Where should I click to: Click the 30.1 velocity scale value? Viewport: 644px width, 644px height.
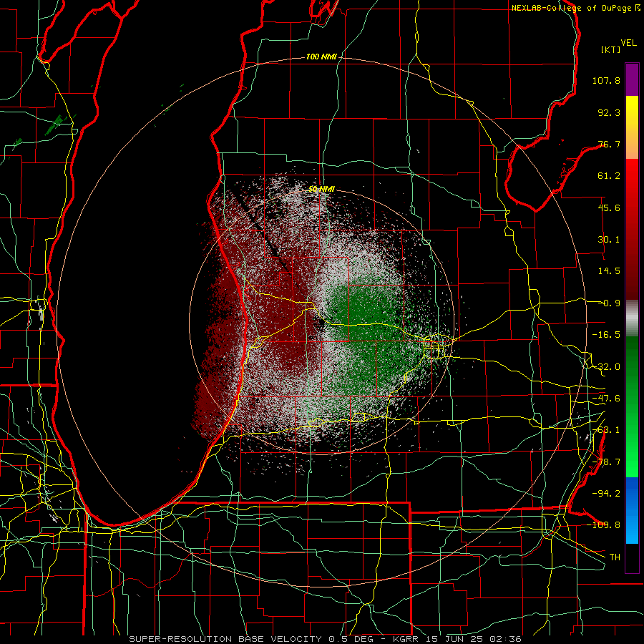[x=609, y=240]
